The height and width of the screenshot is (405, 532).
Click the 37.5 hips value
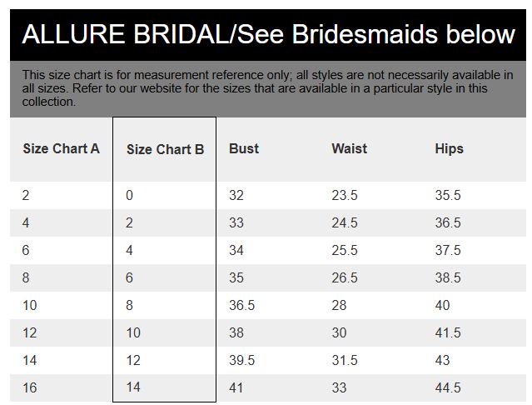coord(448,251)
